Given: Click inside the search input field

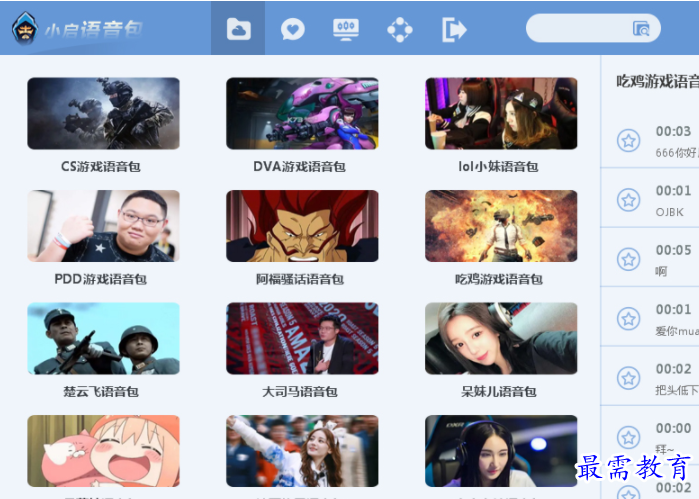Looking at the screenshot, I should [593, 28].
